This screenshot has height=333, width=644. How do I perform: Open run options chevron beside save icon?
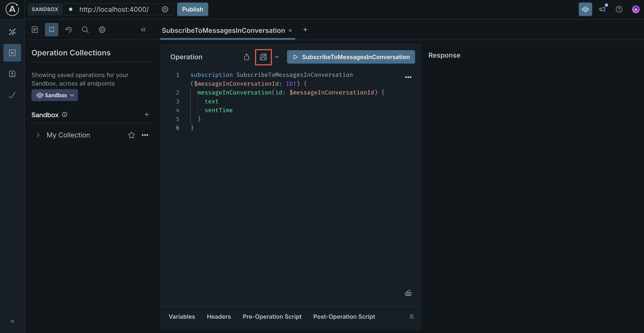(277, 57)
